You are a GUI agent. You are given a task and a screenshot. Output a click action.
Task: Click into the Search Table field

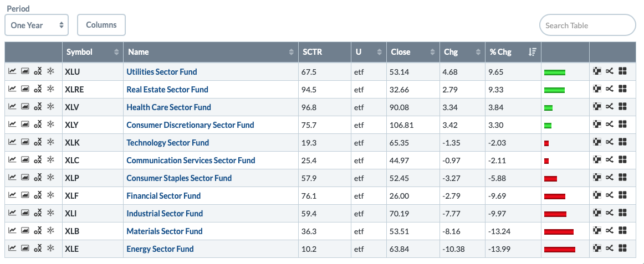point(587,25)
